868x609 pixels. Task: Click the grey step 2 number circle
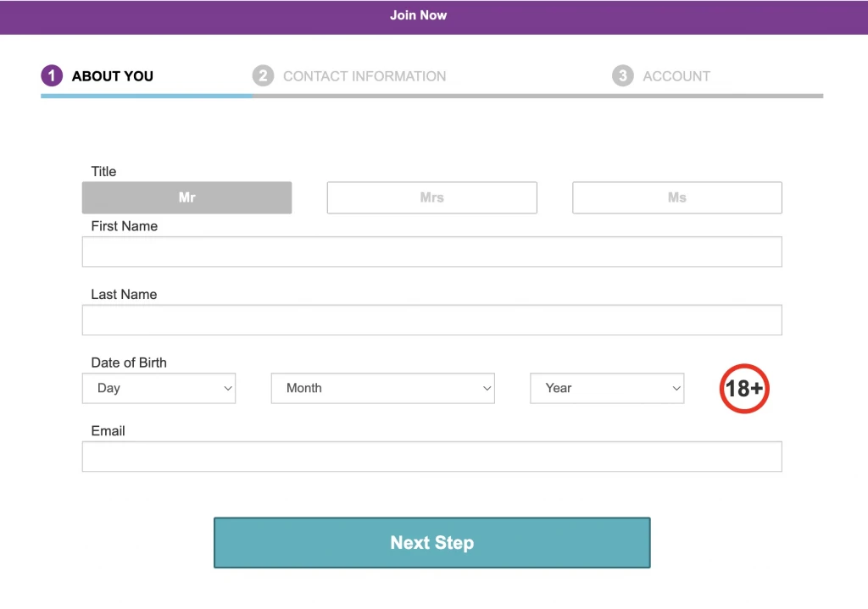pos(263,76)
